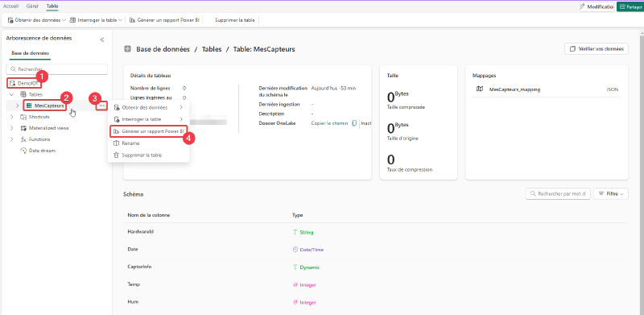
Task: Click the Data stream node icon
Action: (23, 151)
